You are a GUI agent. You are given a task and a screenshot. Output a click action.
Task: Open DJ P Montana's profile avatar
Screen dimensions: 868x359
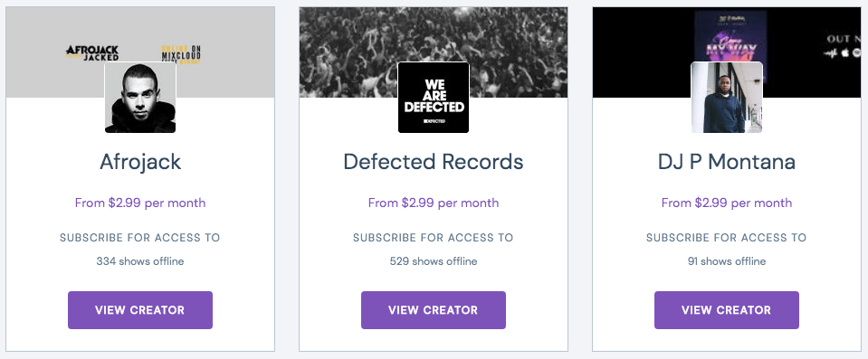click(727, 98)
